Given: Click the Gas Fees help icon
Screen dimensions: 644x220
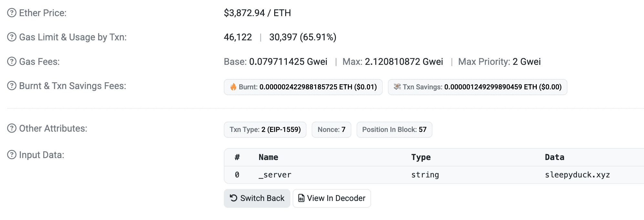Looking at the screenshot, I should pos(12,62).
